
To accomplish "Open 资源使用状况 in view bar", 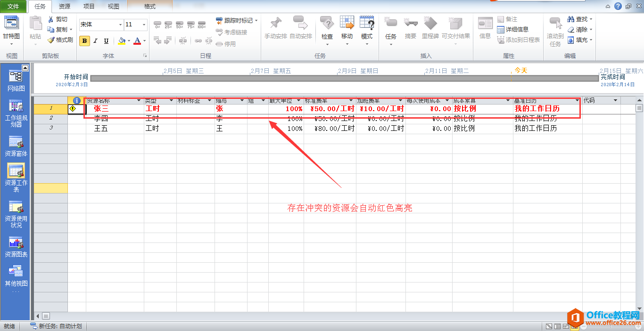I will 16,214.
